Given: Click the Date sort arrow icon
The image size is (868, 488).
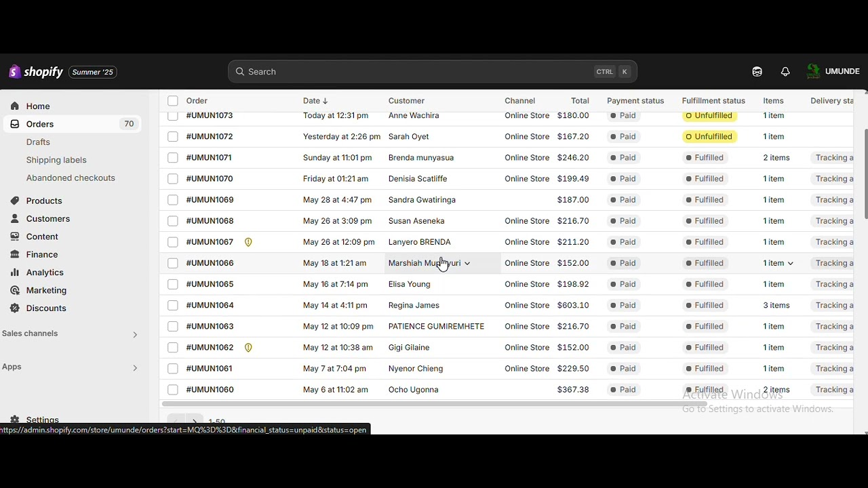Looking at the screenshot, I should tap(325, 101).
